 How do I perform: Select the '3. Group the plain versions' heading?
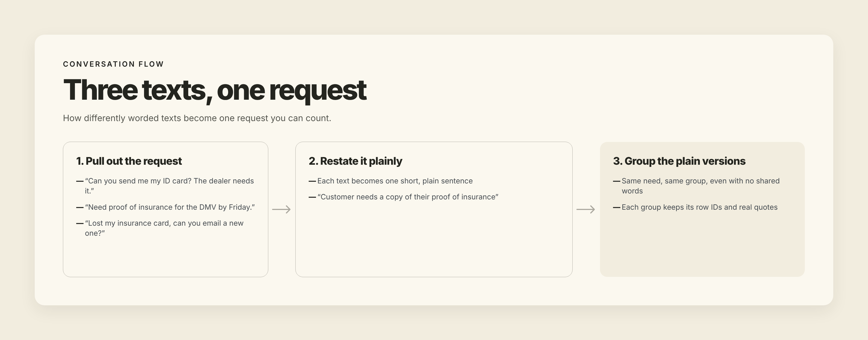679,161
